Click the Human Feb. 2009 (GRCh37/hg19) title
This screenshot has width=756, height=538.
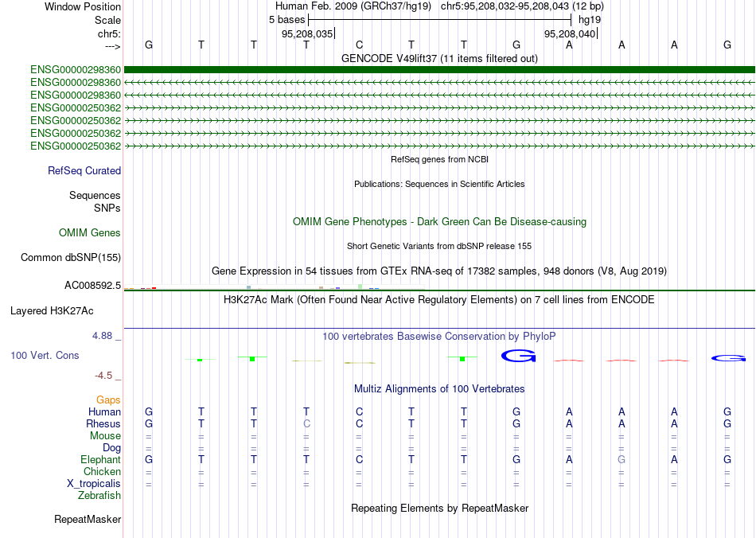353,6
